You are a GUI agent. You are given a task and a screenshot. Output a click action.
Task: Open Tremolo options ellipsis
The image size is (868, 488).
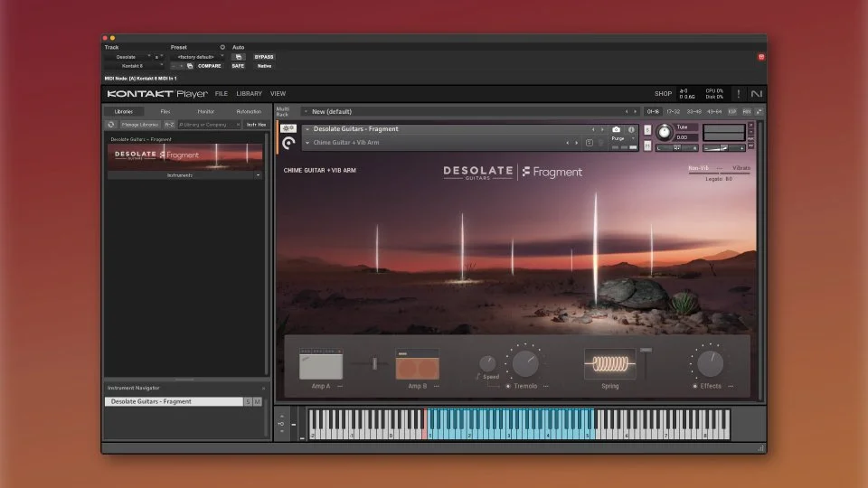(x=546, y=386)
